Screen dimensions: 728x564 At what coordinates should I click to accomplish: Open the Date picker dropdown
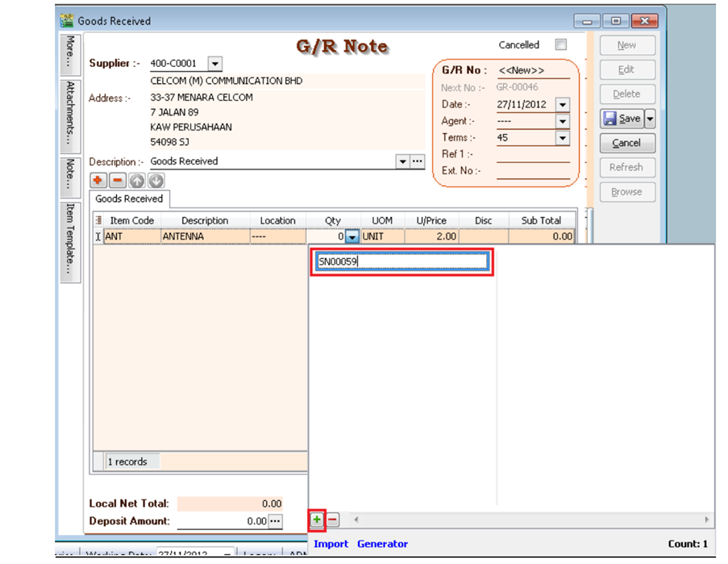(562, 105)
